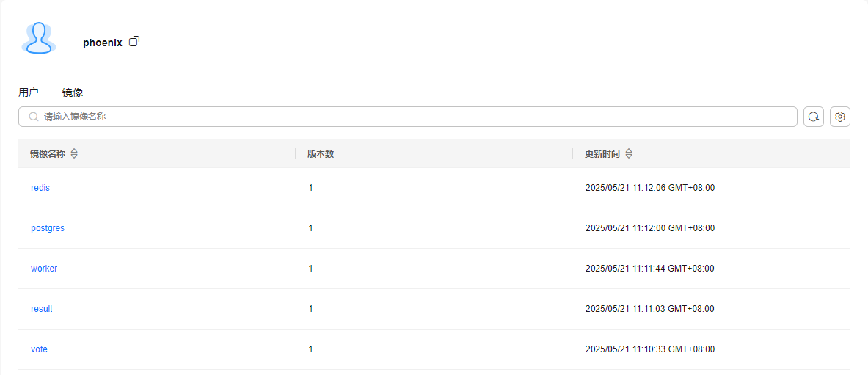Switch to the 用户 tab
868x375 pixels.
pyautogui.click(x=28, y=92)
